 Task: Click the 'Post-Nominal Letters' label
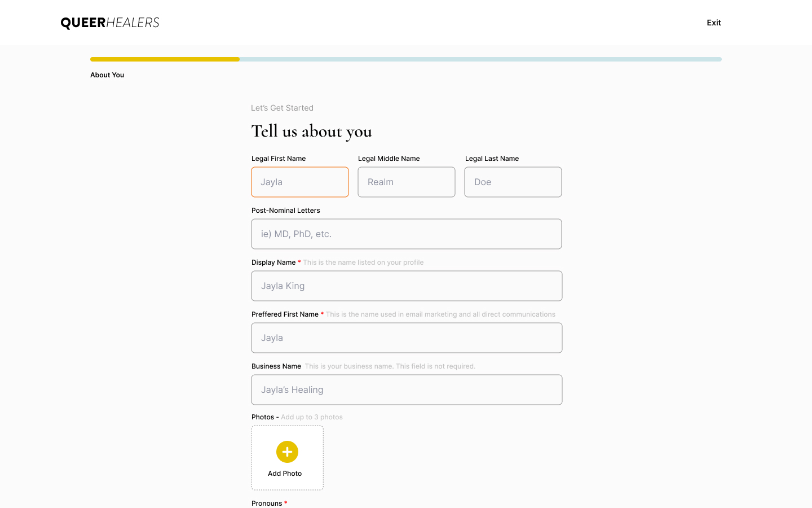pyautogui.click(x=286, y=211)
